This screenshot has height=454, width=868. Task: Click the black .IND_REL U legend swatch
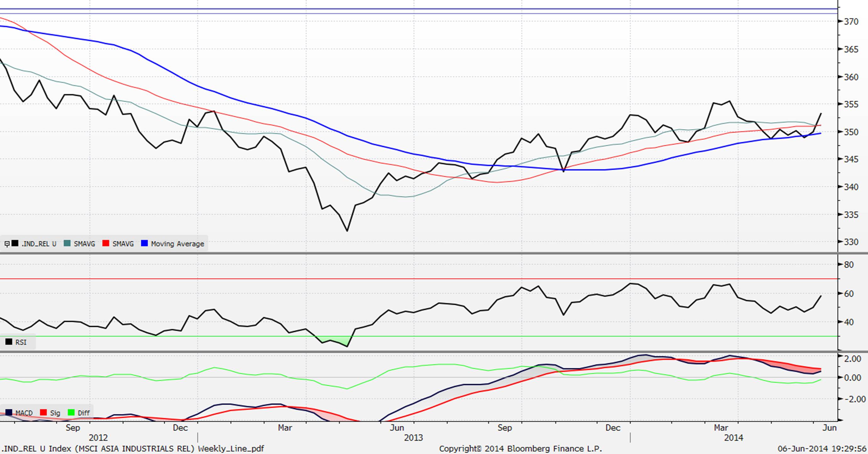pos(15,243)
